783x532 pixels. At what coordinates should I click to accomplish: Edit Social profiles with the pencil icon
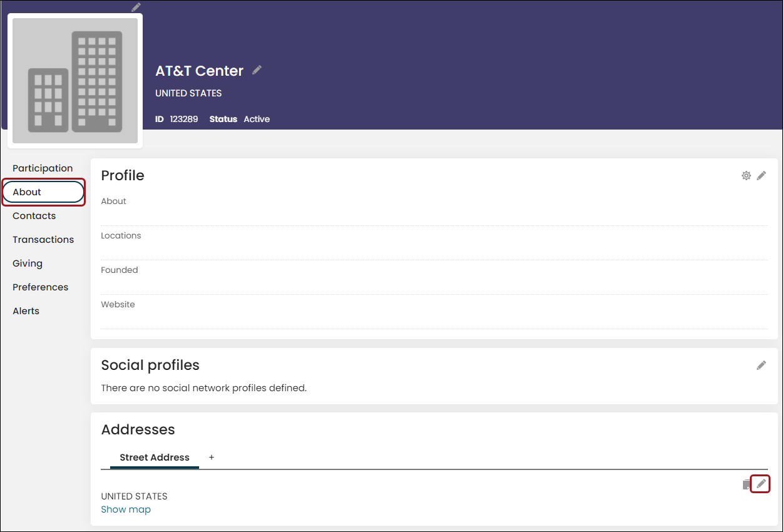click(x=761, y=365)
